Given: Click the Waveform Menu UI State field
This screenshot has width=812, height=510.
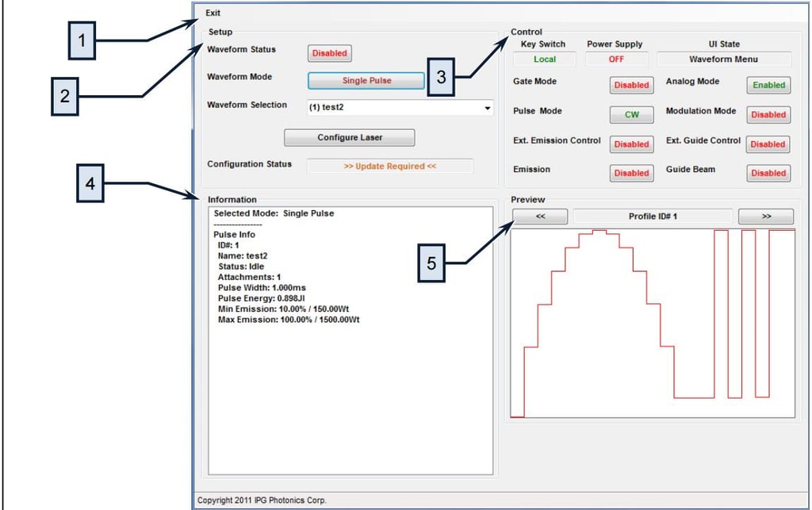Looking at the screenshot, I should (x=723, y=59).
